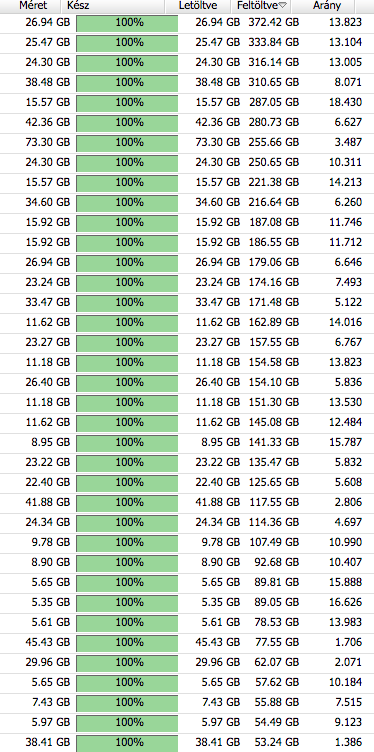Viewport: 374px width, 752px height.
Task: Select the row with 216.64 GB uploaded
Action: [187, 202]
